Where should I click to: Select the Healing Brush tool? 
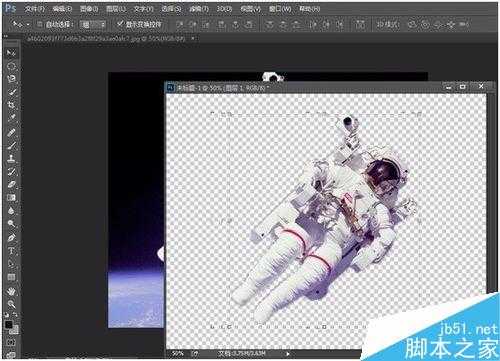point(11,132)
